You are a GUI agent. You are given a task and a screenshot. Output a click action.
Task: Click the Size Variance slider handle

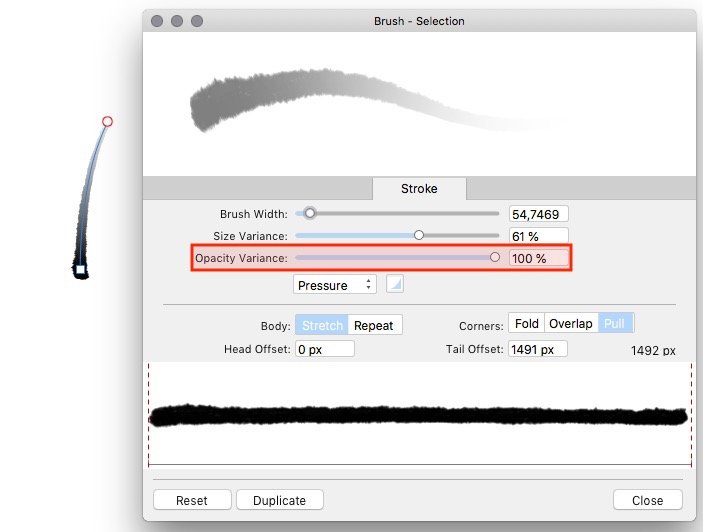419,235
